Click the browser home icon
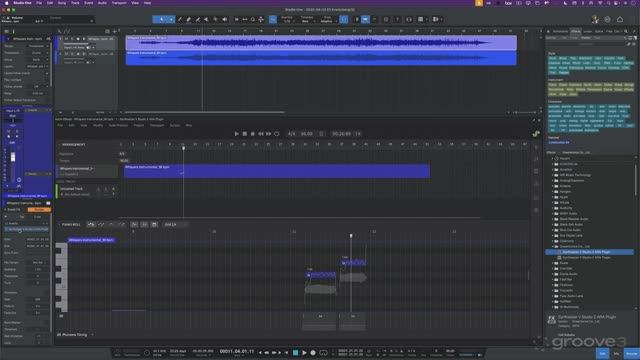Screen dimensions: 640x360 [548, 31]
